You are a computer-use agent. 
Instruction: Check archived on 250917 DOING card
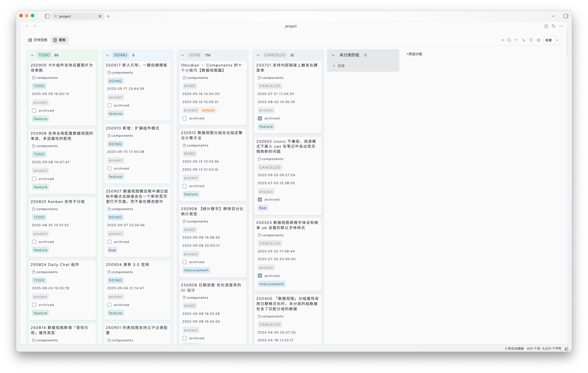(x=109, y=105)
